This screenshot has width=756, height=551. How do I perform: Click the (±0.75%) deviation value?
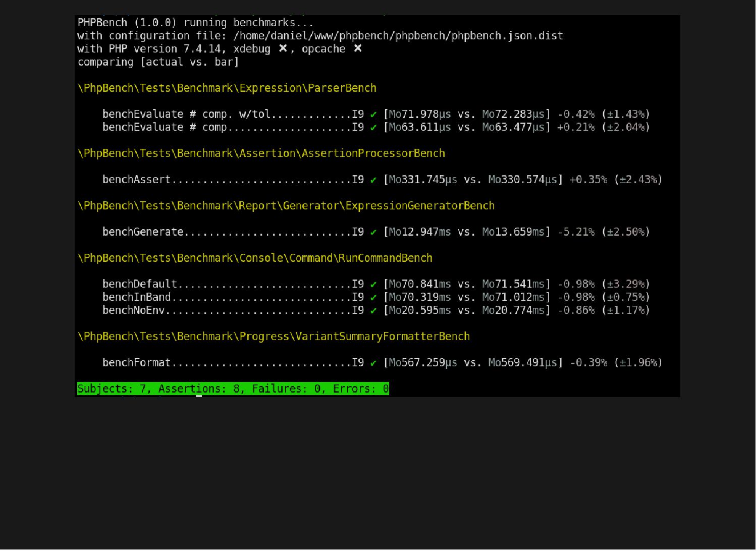pyautogui.click(x=626, y=297)
